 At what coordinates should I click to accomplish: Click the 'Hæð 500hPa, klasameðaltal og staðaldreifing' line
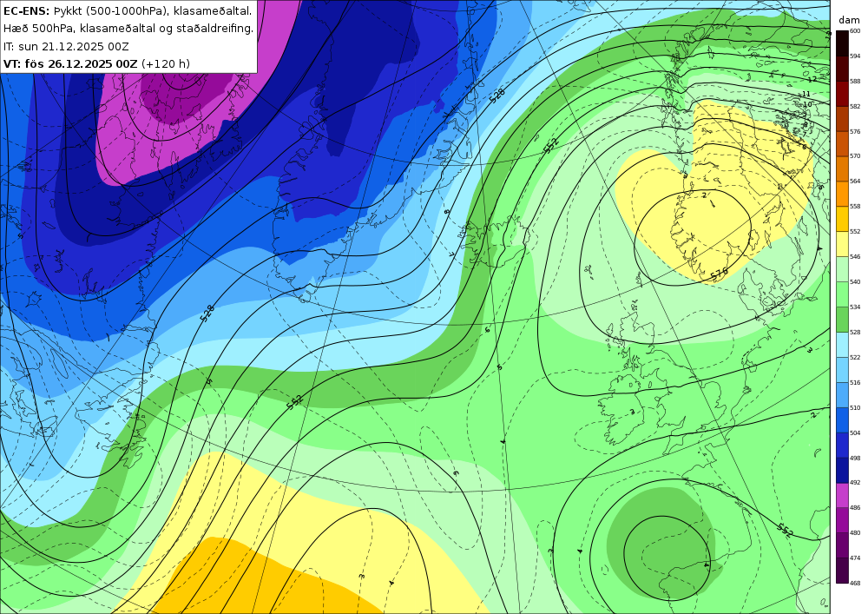128,29
